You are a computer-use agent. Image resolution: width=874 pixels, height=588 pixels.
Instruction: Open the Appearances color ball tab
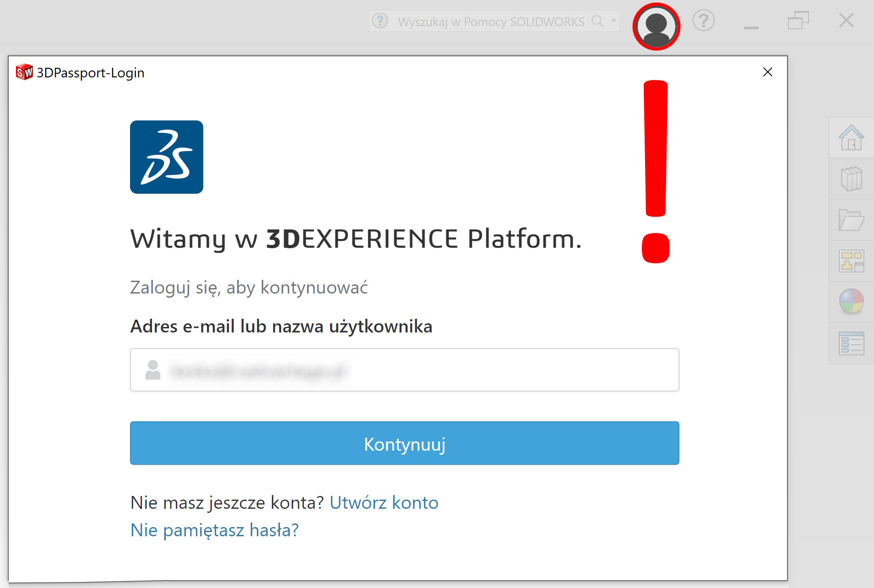(851, 301)
